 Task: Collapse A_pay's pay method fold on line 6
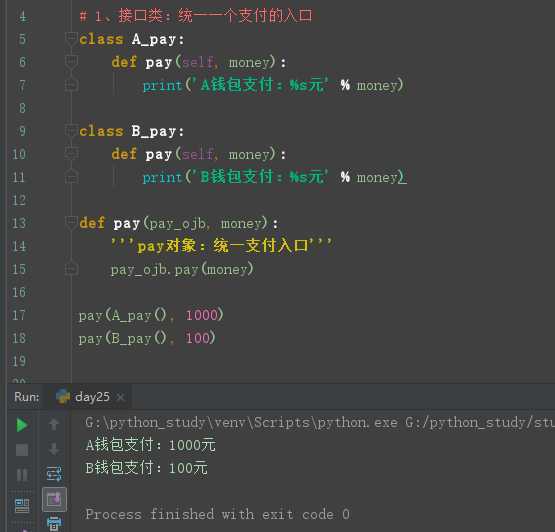point(71,62)
